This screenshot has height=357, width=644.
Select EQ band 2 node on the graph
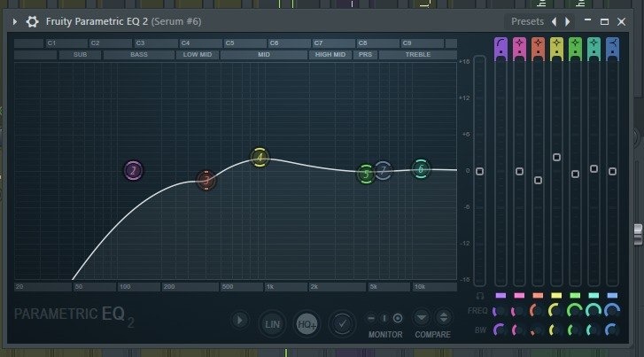pos(133,170)
